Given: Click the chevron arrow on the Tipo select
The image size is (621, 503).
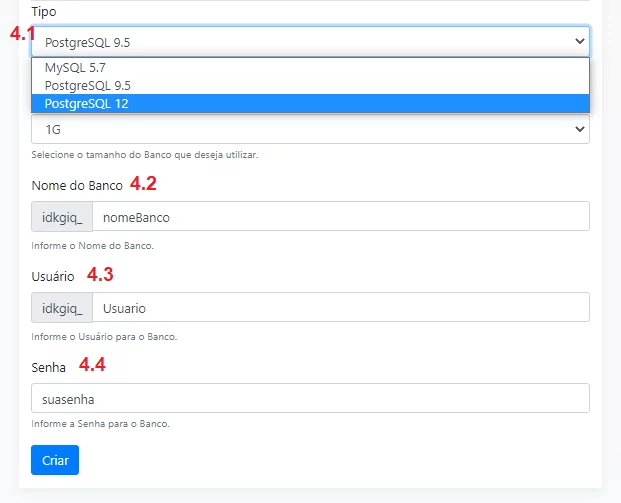Looking at the screenshot, I should [580, 41].
